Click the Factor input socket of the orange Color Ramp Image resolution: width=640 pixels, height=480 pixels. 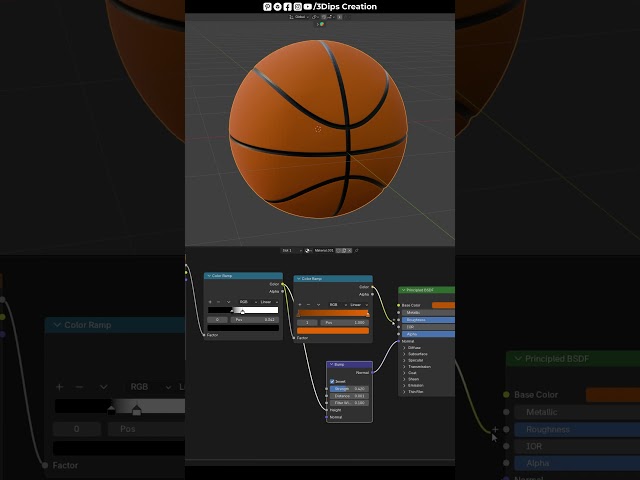pos(294,338)
